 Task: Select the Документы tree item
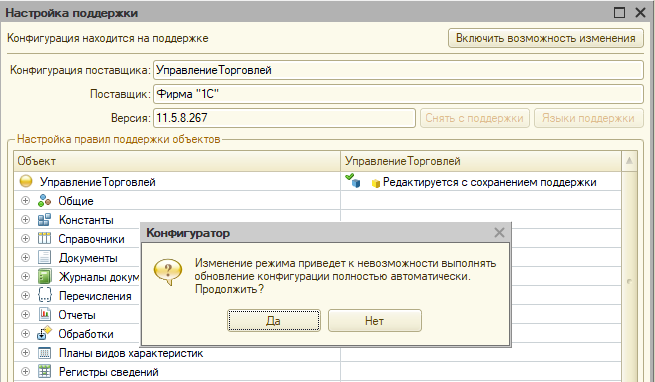point(88,258)
